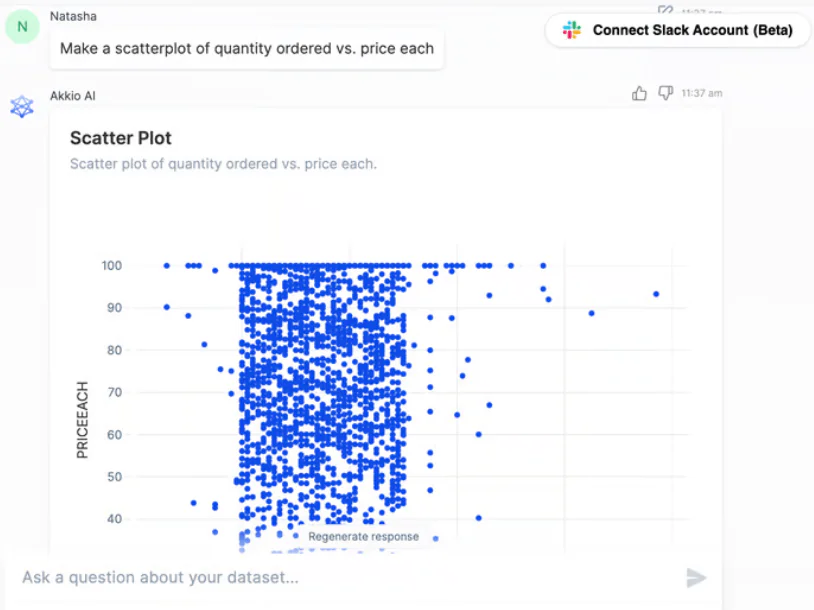Image resolution: width=814 pixels, height=610 pixels.
Task: Click the thumbs up icon
Action: click(639, 93)
